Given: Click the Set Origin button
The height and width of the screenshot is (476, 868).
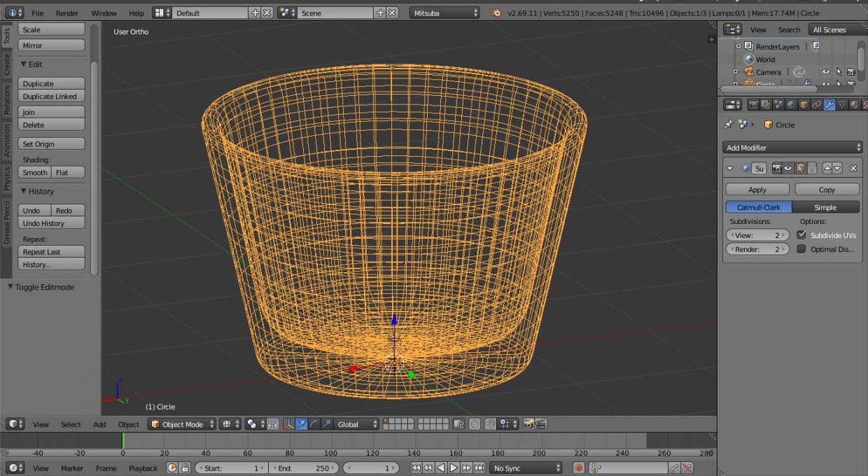Looking at the screenshot, I should [51, 143].
